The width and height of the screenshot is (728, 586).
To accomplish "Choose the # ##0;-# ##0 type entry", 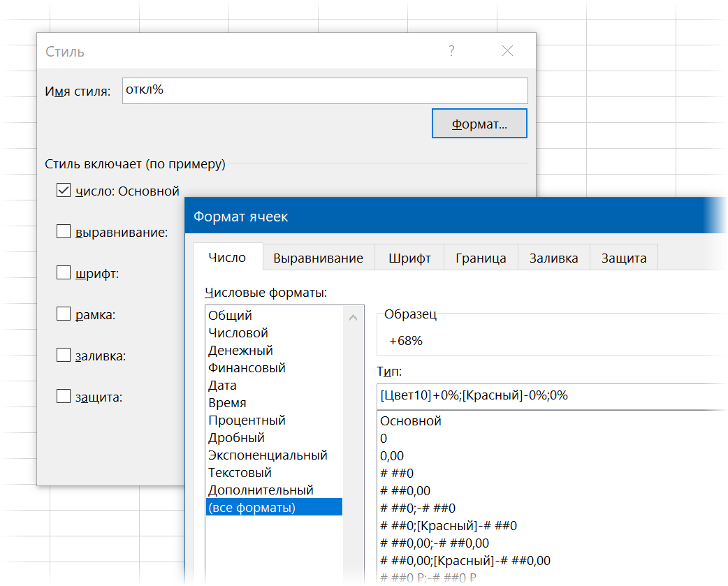I will click(x=551, y=508).
